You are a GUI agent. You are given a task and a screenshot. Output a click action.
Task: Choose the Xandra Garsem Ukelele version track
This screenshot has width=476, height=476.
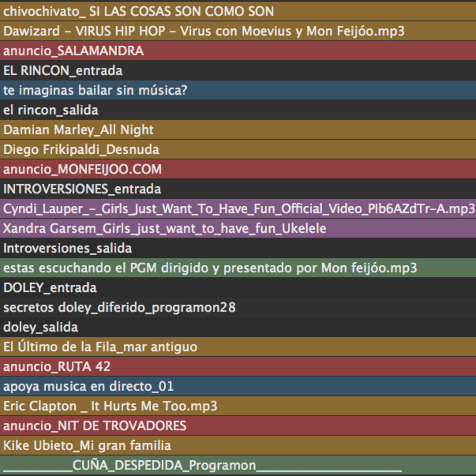coord(165,228)
